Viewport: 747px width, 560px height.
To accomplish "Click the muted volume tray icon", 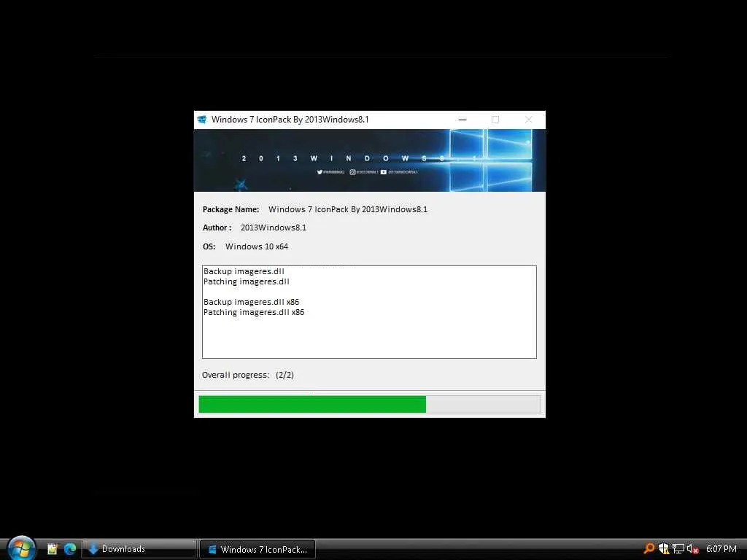I will point(693,548).
